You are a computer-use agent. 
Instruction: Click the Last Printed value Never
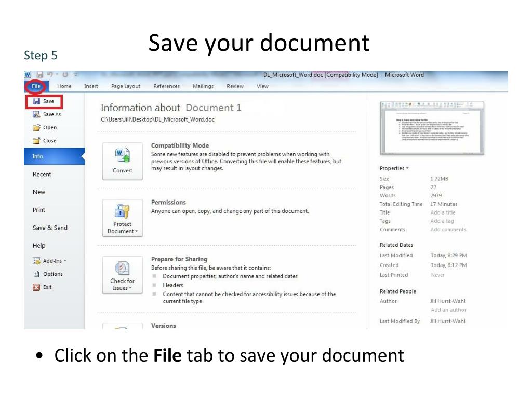(x=437, y=275)
